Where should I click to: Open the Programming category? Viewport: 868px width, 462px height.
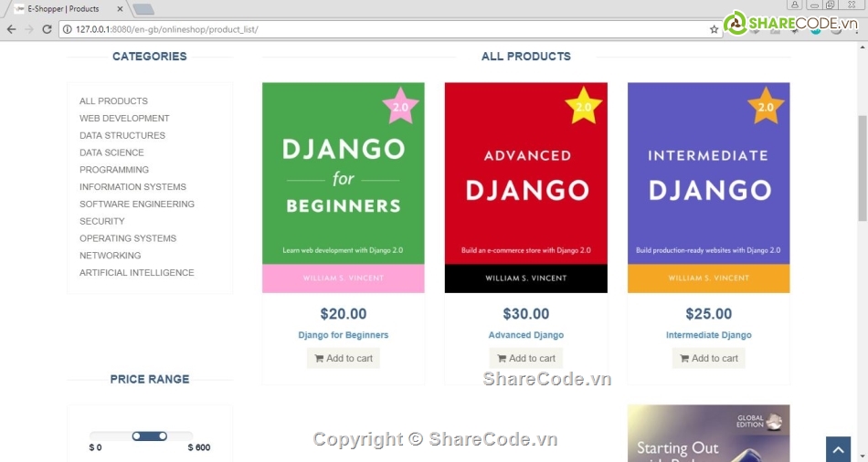coord(114,169)
